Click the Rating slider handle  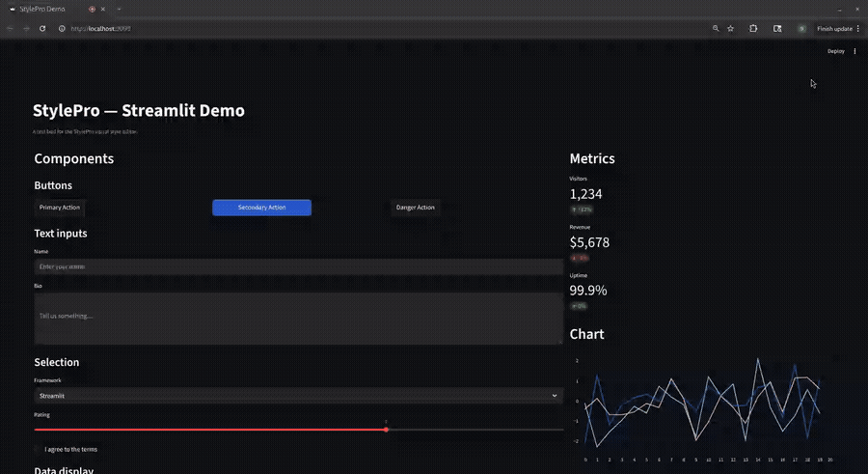[386, 430]
